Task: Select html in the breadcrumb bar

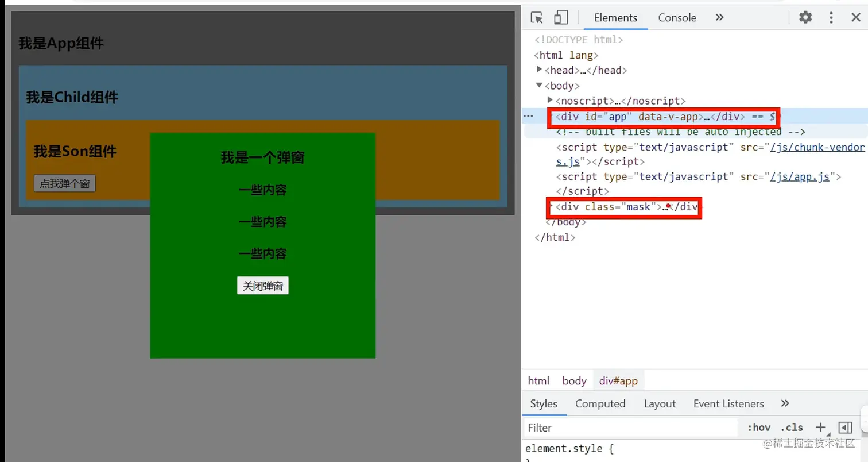Action: click(x=538, y=380)
